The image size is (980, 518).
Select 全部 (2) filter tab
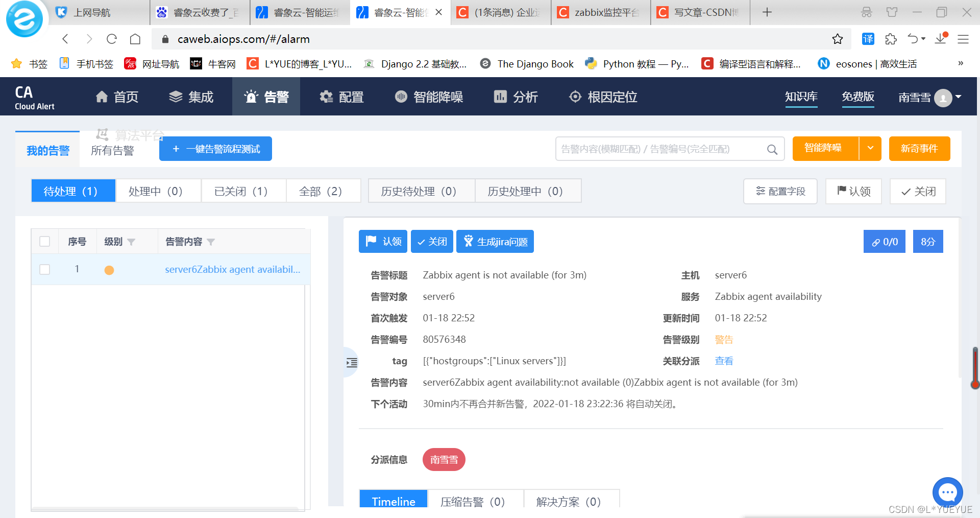(x=323, y=191)
